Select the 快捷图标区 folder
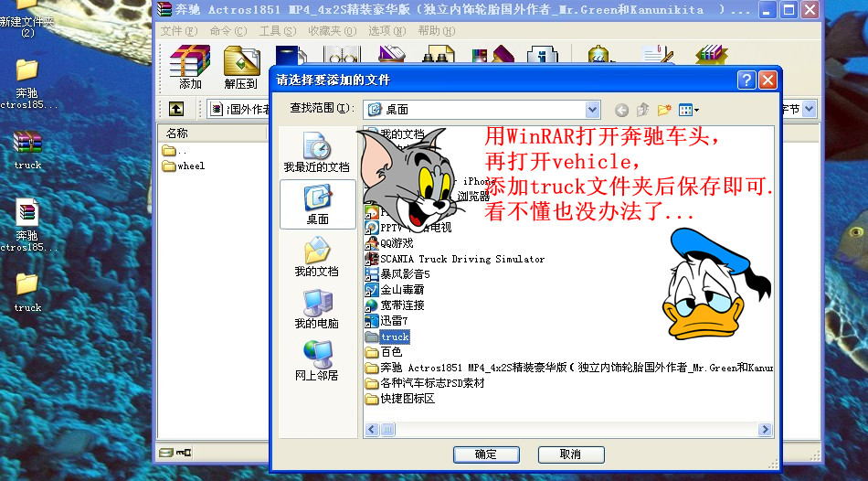This screenshot has width=868, height=481. [400, 399]
